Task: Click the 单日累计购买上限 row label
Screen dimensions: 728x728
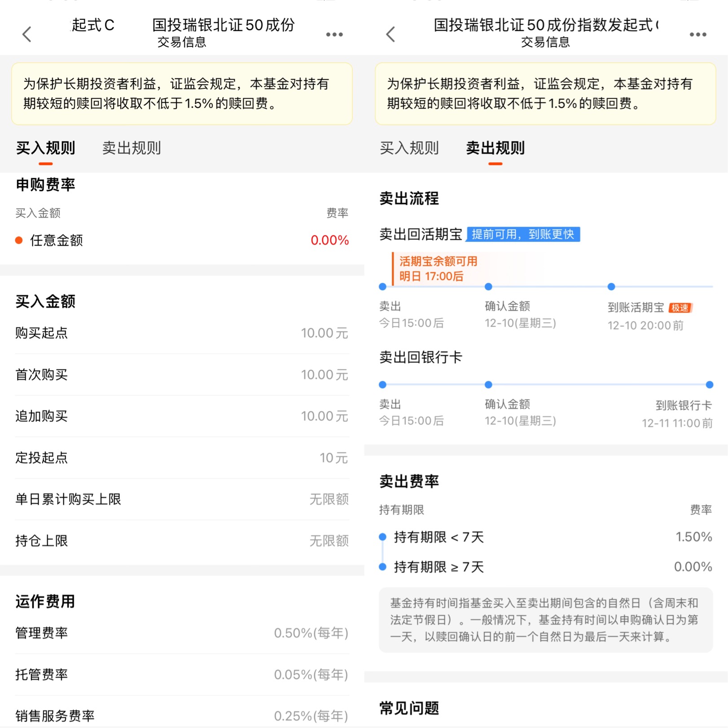Action: coord(68,499)
